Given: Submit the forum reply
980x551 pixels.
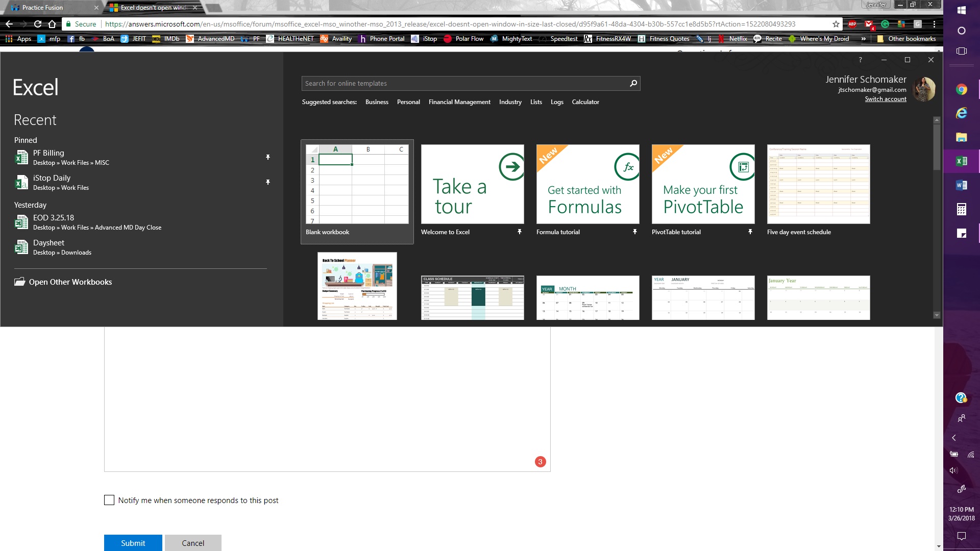Looking at the screenshot, I should [133, 543].
